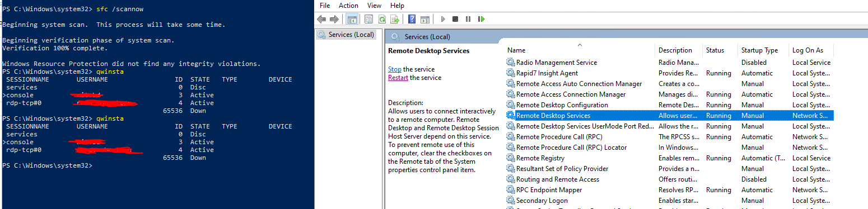
Task: Click gear icon of Remote Access Auto Connection Manager
Action: coord(510,84)
